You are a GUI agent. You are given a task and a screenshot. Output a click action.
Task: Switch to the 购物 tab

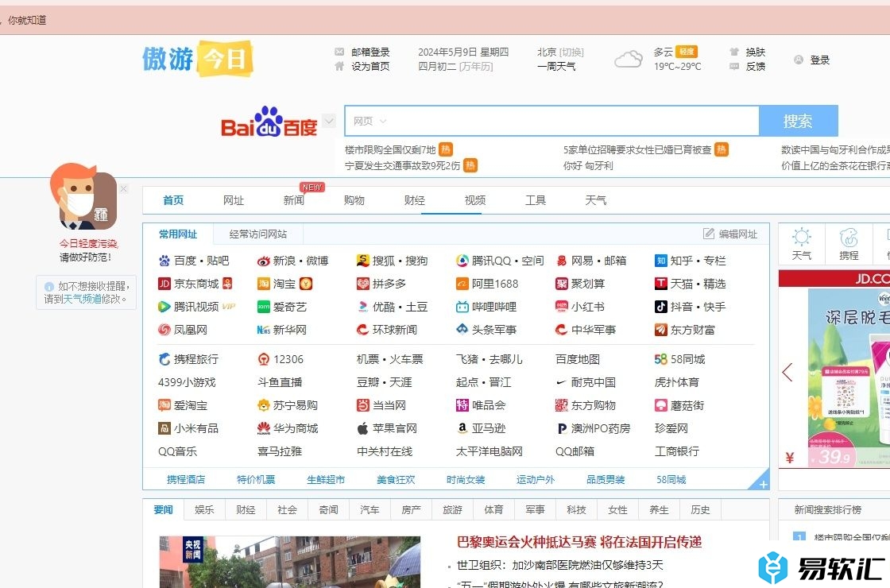point(354,200)
